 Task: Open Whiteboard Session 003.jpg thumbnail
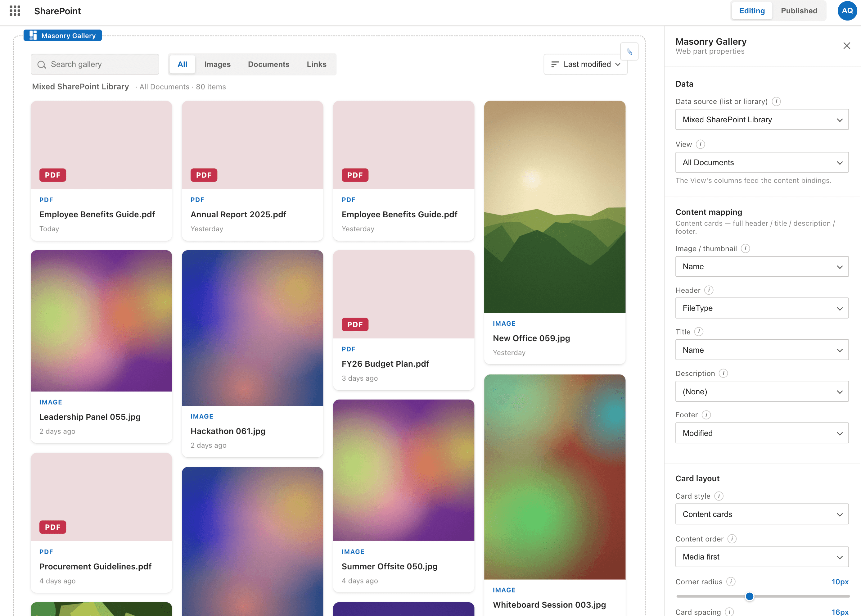(555, 477)
